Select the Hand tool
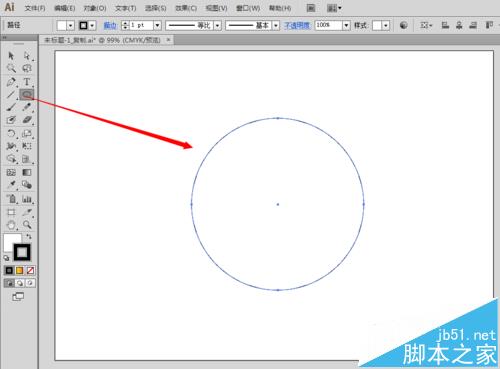Viewport: 500px width, 369px height. (x=11, y=225)
